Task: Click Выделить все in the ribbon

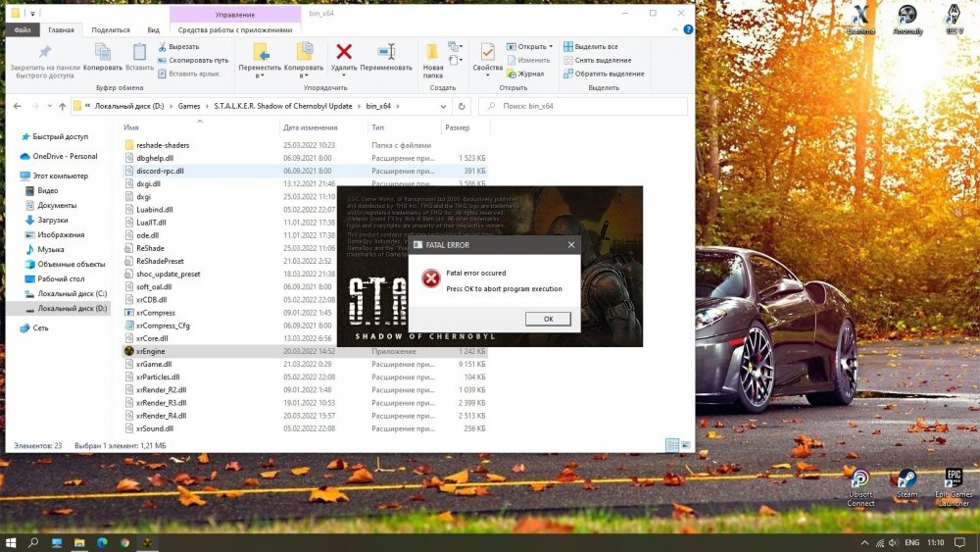Action: pos(596,46)
